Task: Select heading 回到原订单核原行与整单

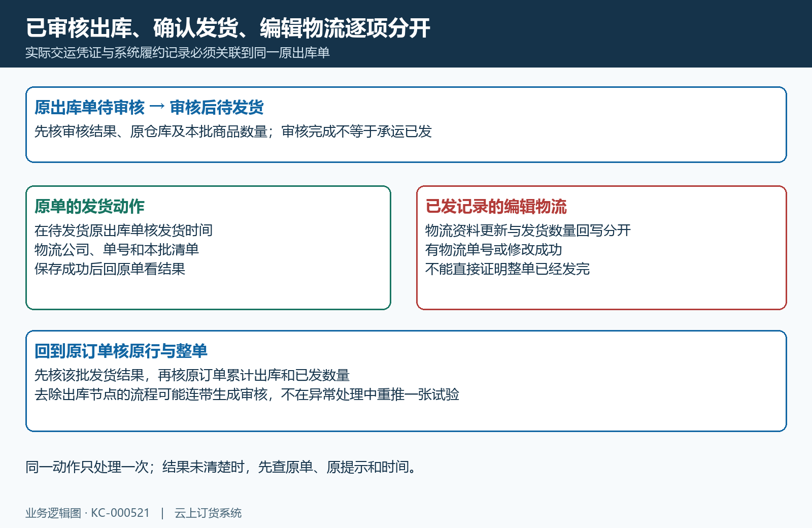Action: click(121, 351)
